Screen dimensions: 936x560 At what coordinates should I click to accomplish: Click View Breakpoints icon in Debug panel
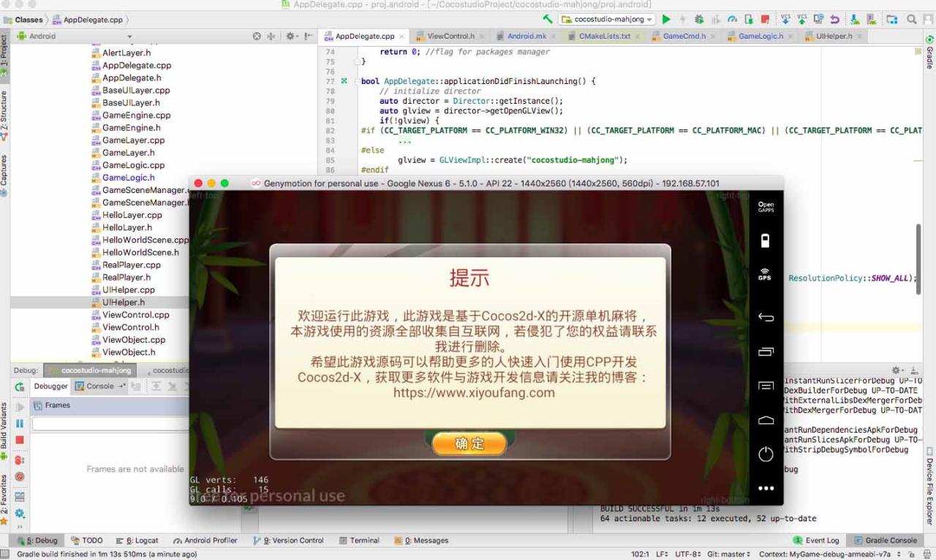pyautogui.click(x=20, y=460)
